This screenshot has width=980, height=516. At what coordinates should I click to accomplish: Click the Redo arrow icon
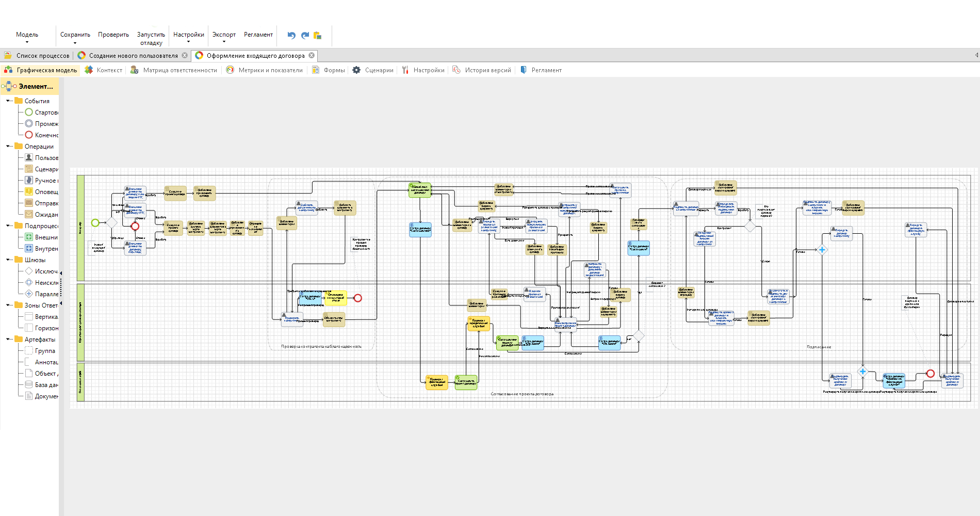[x=305, y=35]
